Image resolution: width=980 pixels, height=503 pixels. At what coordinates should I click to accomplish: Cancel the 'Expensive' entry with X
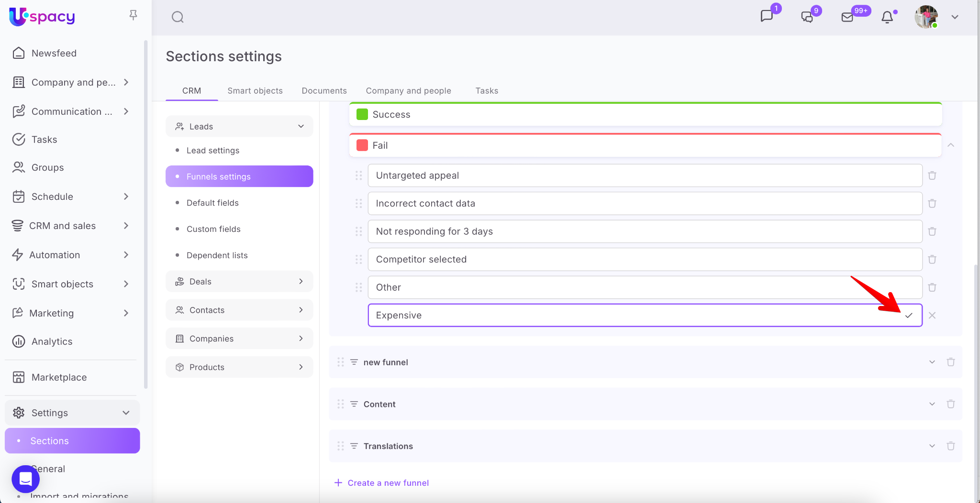click(932, 315)
